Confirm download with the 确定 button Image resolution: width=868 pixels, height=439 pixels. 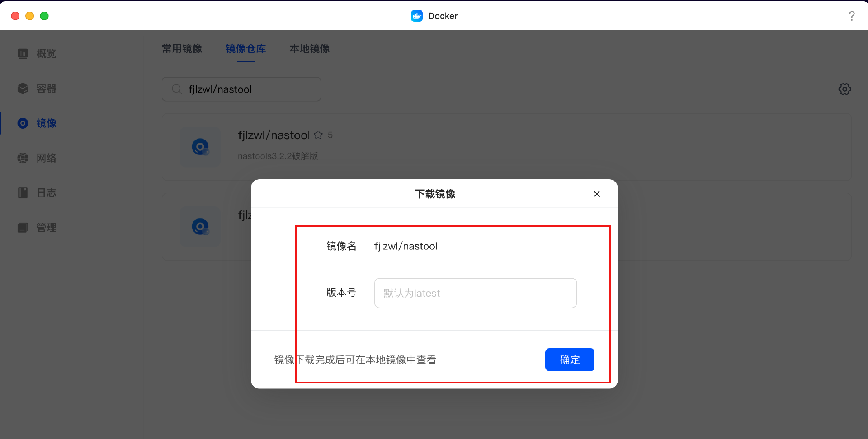pyautogui.click(x=570, y=360)
